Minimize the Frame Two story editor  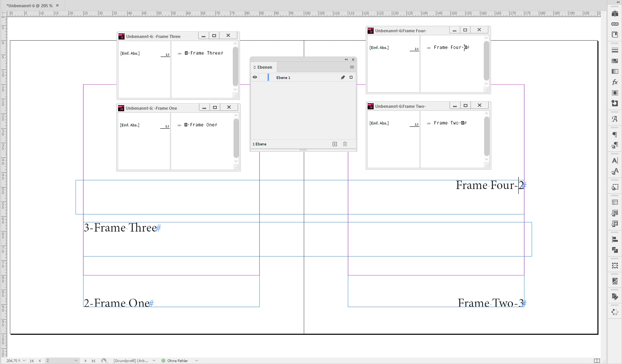(x=455, y=106)
